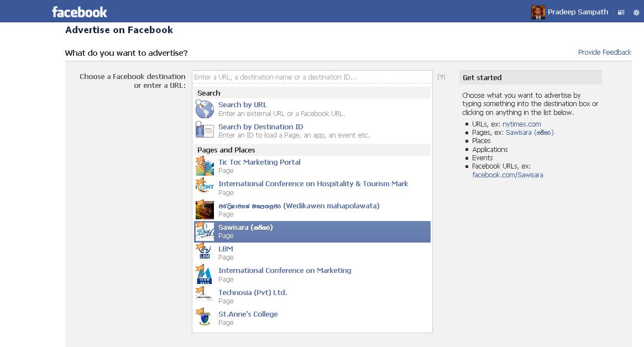Choose International Conference on Marketing page
This screenshot has width=644, height=347.
312,275
